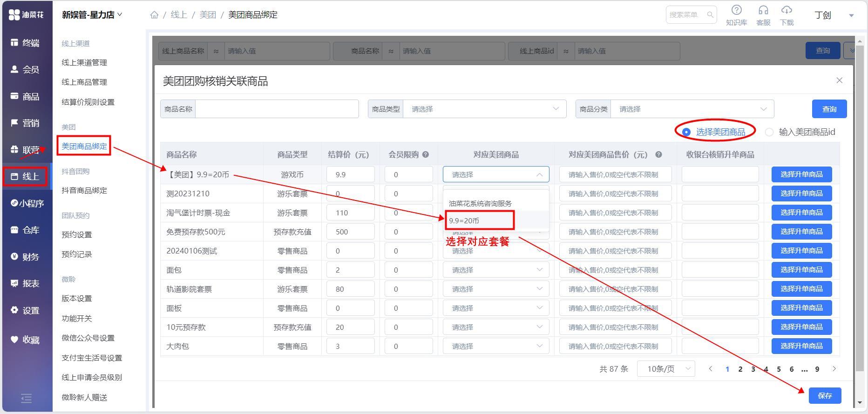Click 选择升单商品 for 面板 row

[801, 308]
